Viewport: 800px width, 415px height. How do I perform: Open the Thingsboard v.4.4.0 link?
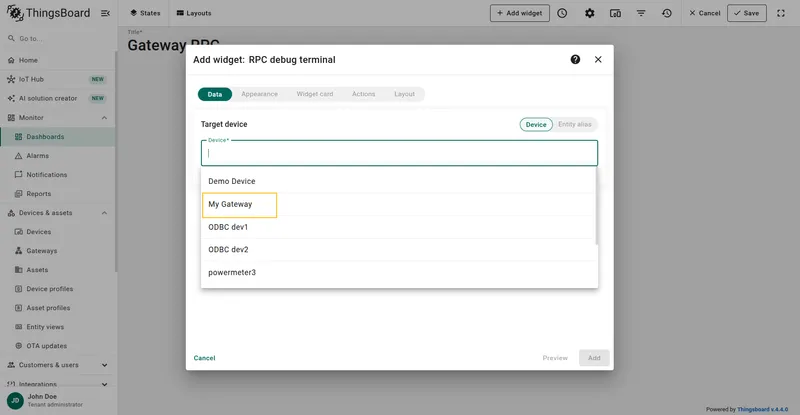coord(762,409)
